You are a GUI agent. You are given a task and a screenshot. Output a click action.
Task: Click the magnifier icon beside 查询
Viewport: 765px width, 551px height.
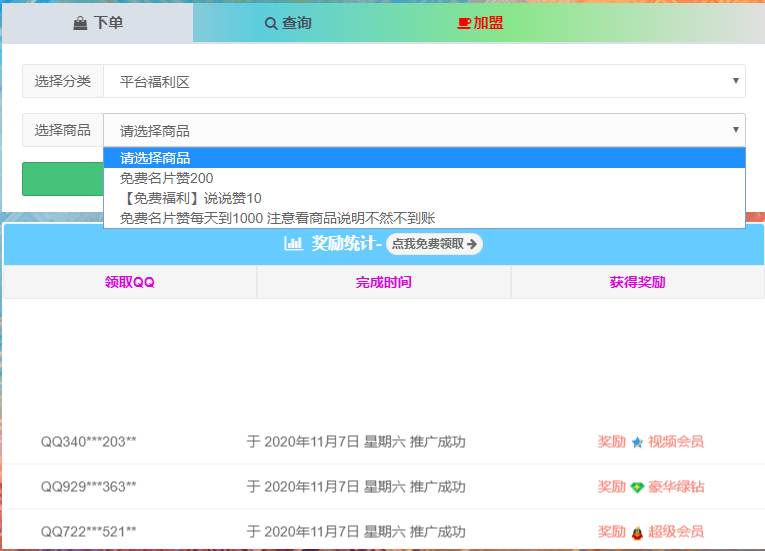coord(271,23)
